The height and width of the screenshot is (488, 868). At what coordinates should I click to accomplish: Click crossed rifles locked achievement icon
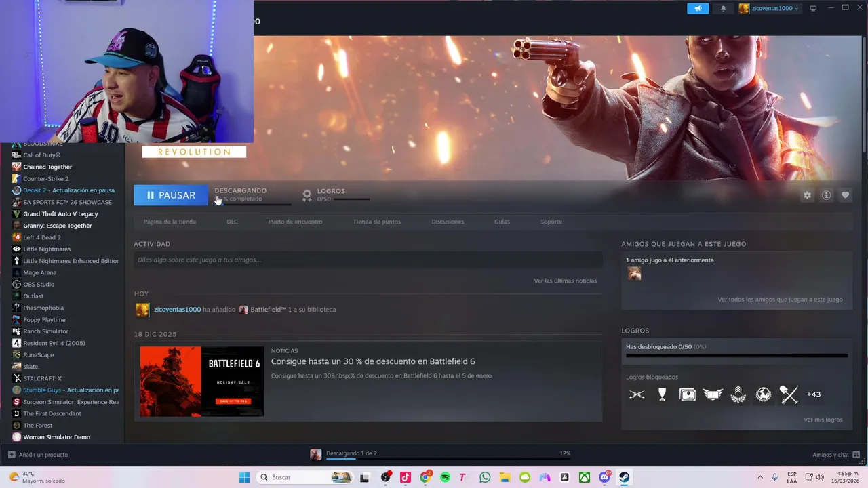pos(637,394)
